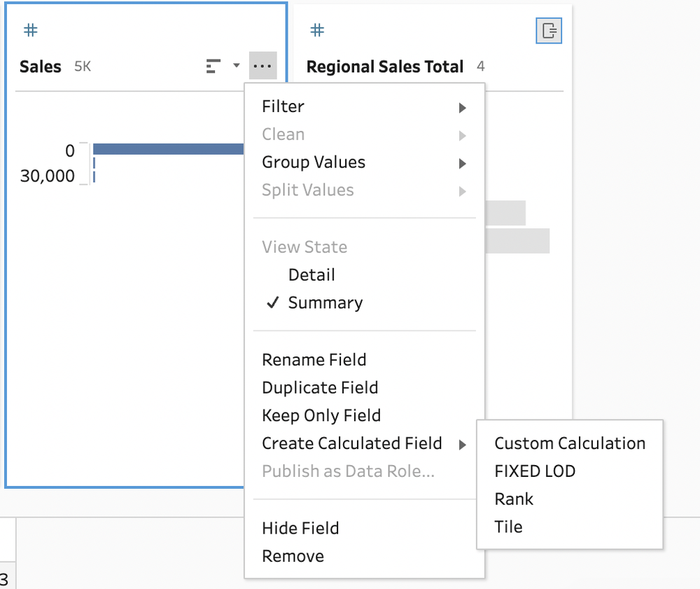Select Custom Calculation
Screen dimensions: 700x589
570,444
